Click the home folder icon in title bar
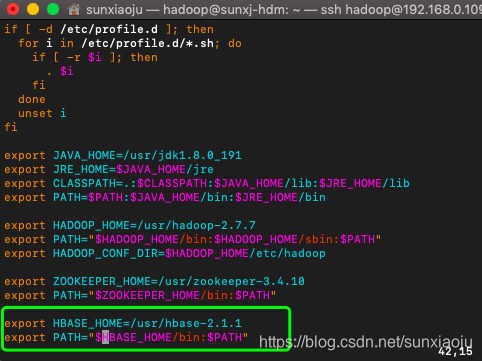 [x=74, y=9]
